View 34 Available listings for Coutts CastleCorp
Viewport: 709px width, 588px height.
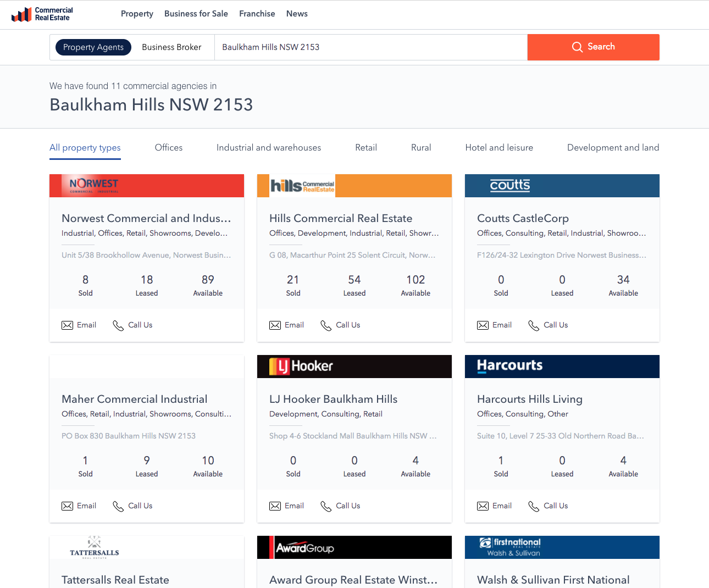[x=623, y=286]
